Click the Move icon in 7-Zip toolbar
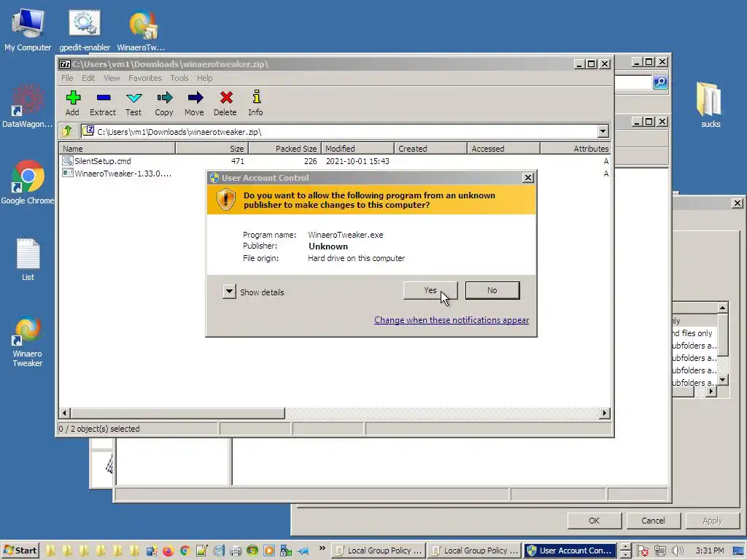 [195, 98]
